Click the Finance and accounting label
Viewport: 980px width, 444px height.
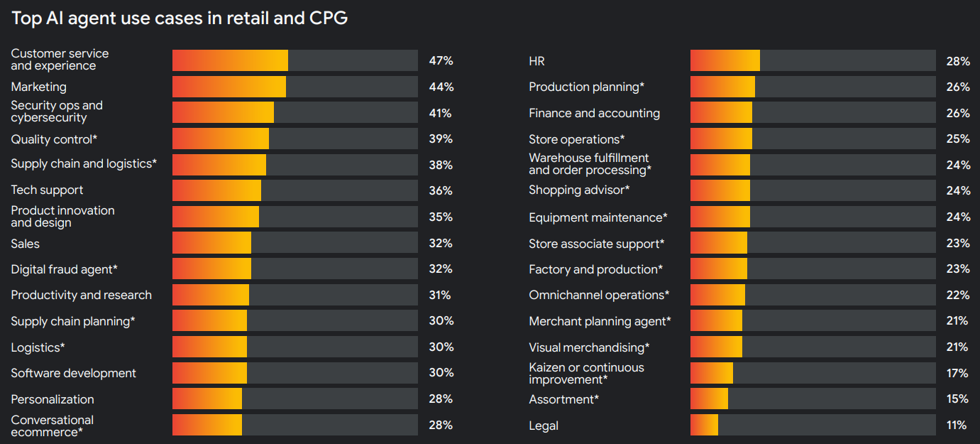point(594,113)
